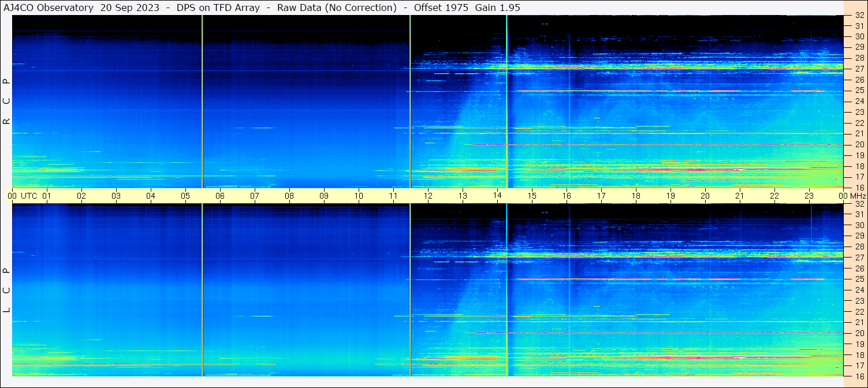Viewport: 868px width, 388px height.
Task: Click the "14" hour label on time axis
Action: pyautogui.click(x=497, y=196)
